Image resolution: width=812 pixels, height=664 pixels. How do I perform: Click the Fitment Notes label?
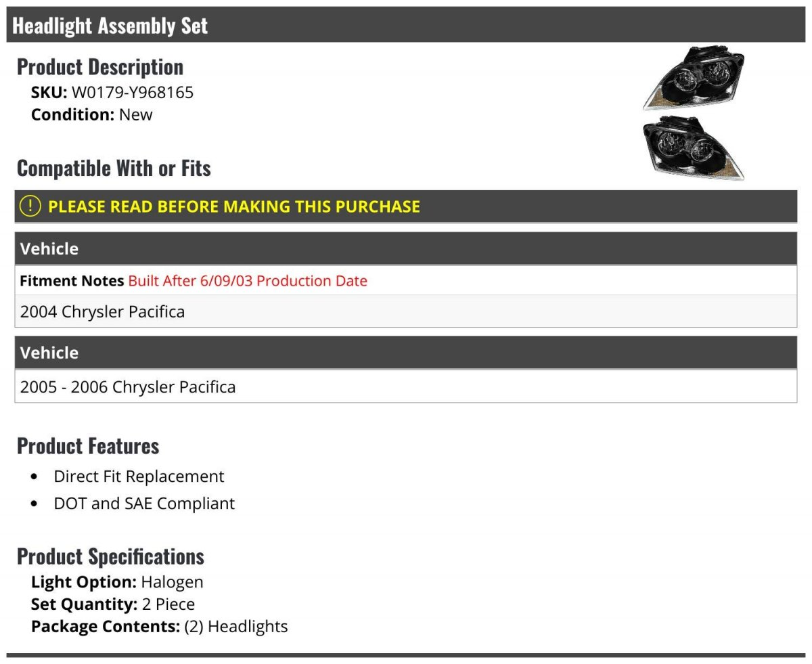click(72, 280)
